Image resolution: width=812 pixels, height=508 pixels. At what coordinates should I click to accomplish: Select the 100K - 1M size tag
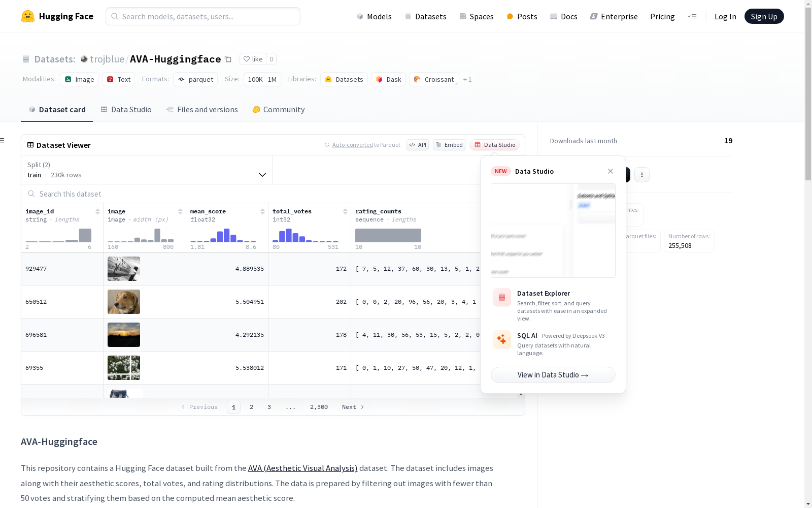coord(262,79)
